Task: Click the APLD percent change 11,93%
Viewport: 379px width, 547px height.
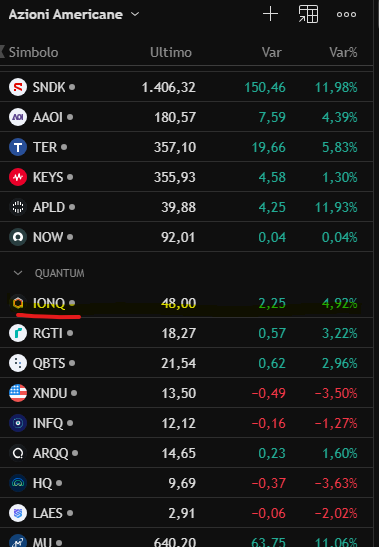Action: [x=336, y=207]
